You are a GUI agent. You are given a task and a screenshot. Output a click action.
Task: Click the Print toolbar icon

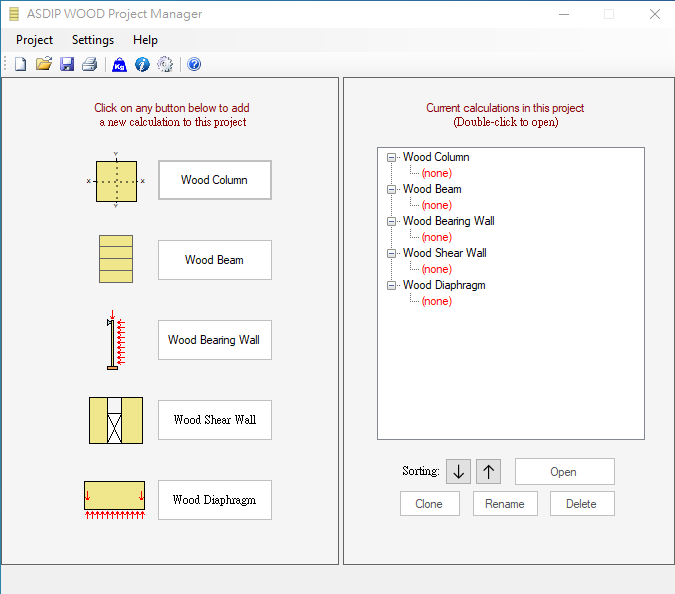[90, 65]
